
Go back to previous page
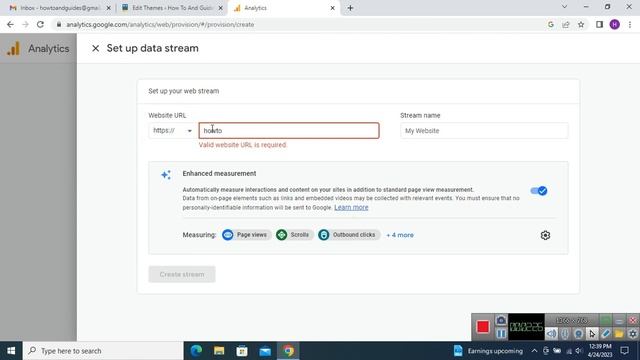(x=10, y=24)
